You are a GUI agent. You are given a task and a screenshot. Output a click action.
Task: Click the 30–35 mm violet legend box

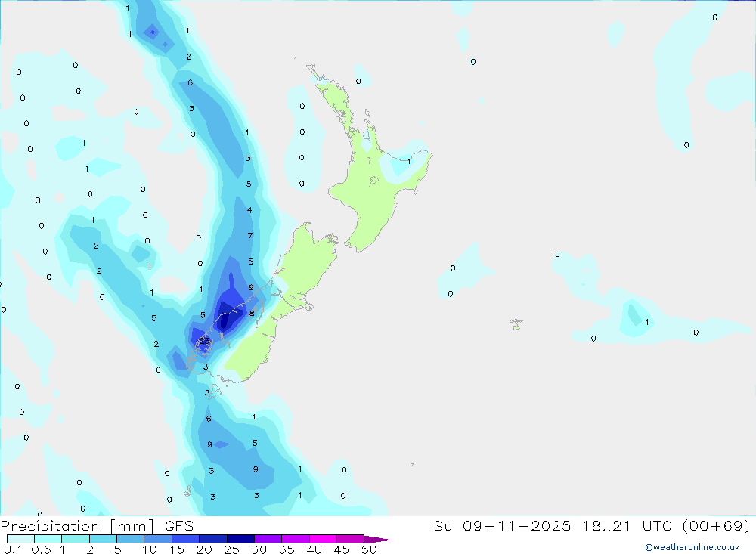click(268, 539)
